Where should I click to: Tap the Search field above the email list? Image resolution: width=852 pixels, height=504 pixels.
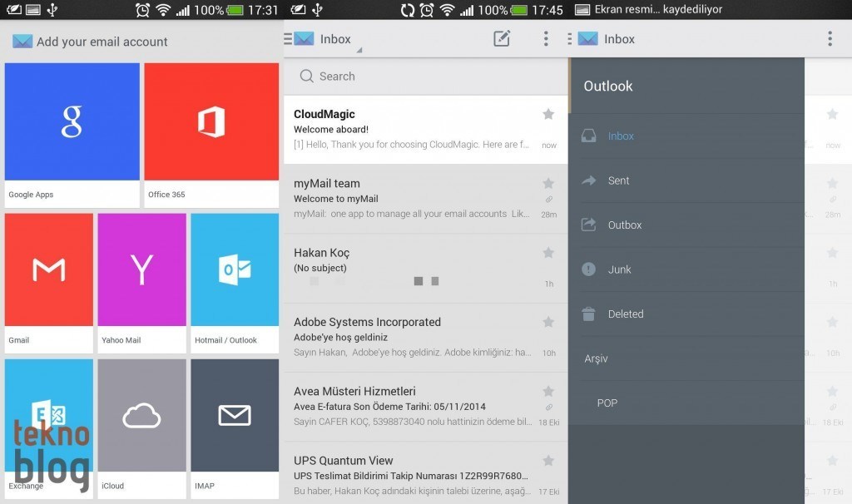424,77
